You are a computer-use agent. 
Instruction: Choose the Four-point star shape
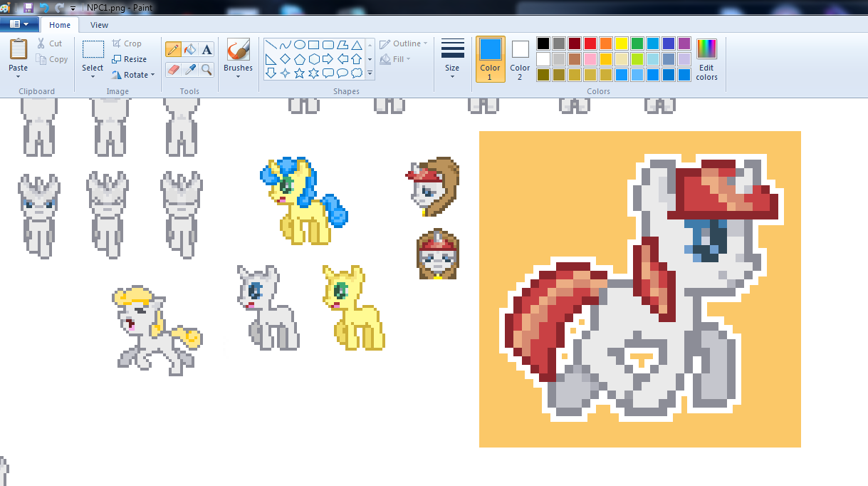(x=286, y=73)
